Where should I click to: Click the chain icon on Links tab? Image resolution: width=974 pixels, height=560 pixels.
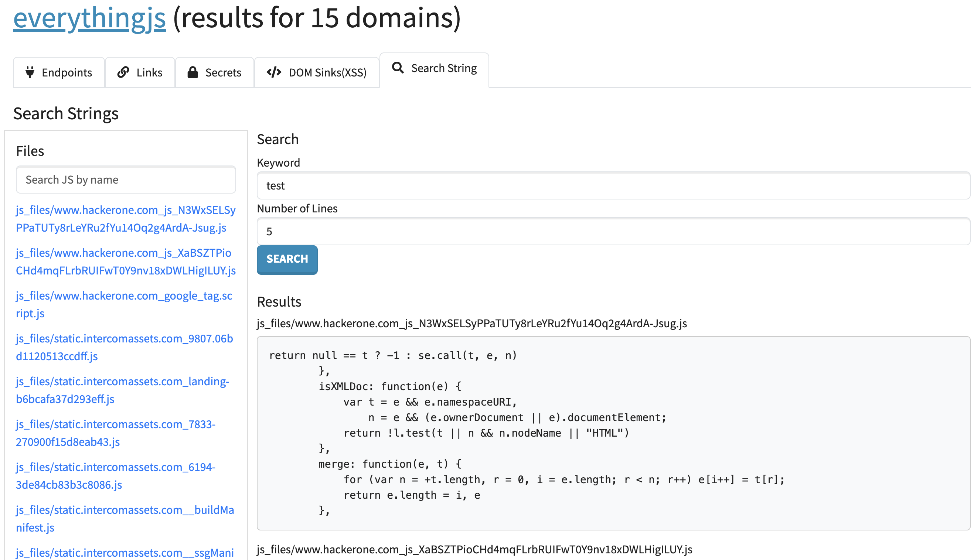pyautogui.click(x=123, y=72)
